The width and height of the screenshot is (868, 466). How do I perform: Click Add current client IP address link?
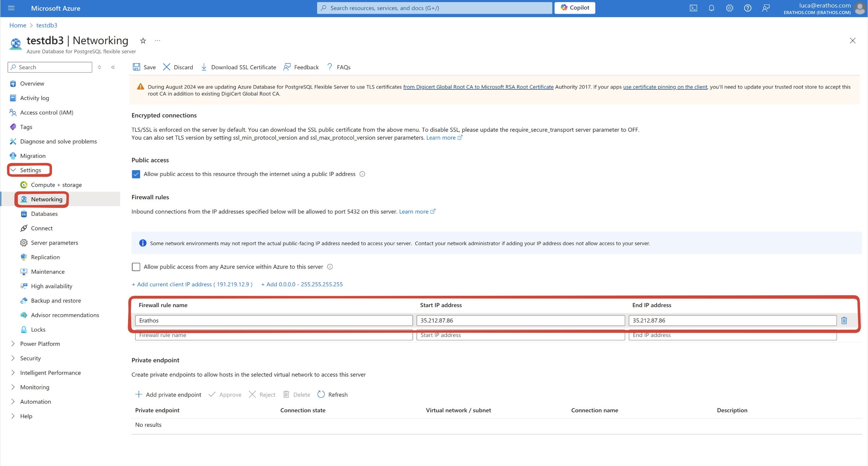(x=192, y=284)
